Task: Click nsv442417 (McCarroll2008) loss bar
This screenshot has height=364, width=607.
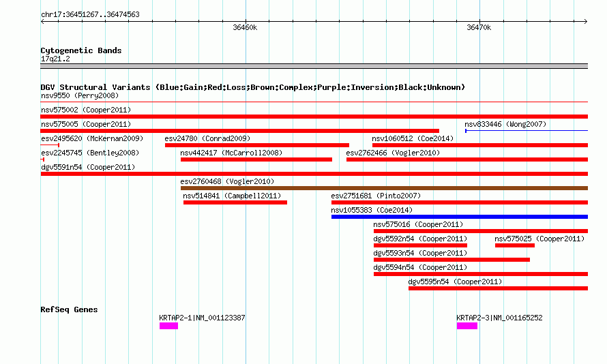Action: (x=256, y=160)
